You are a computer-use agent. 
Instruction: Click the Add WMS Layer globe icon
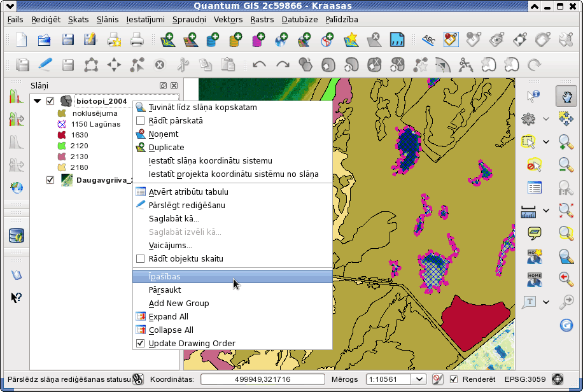point(281,40)
